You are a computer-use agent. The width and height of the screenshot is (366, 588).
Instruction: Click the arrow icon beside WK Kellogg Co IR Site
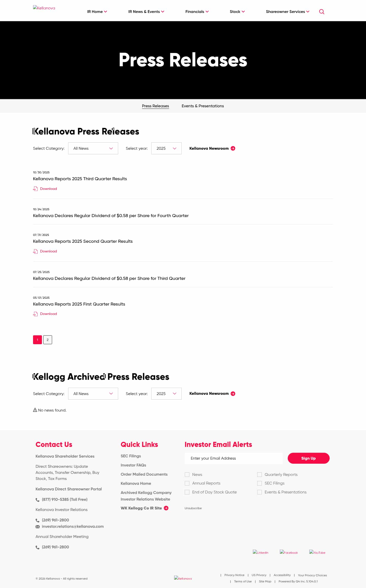166,508
